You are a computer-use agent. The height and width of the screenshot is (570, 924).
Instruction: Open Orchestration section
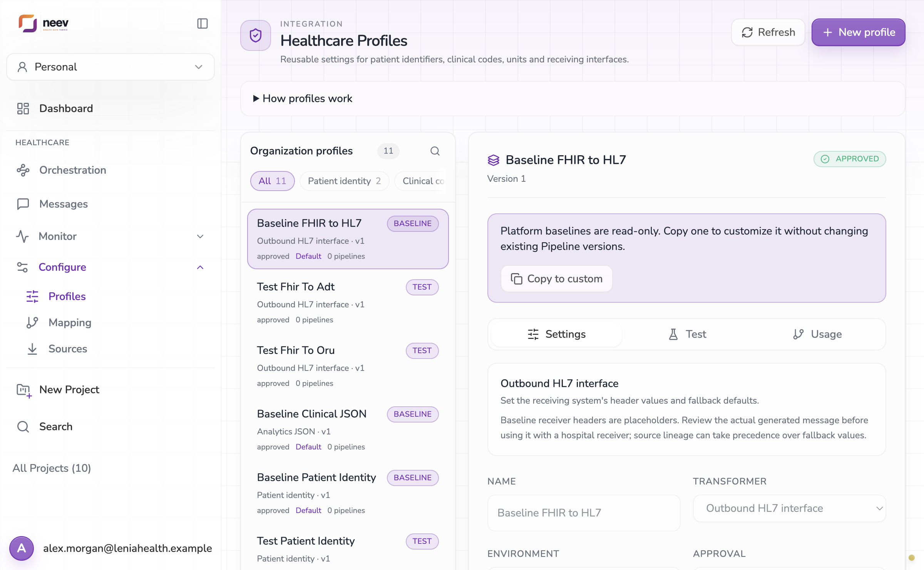[x=72, y=170]
